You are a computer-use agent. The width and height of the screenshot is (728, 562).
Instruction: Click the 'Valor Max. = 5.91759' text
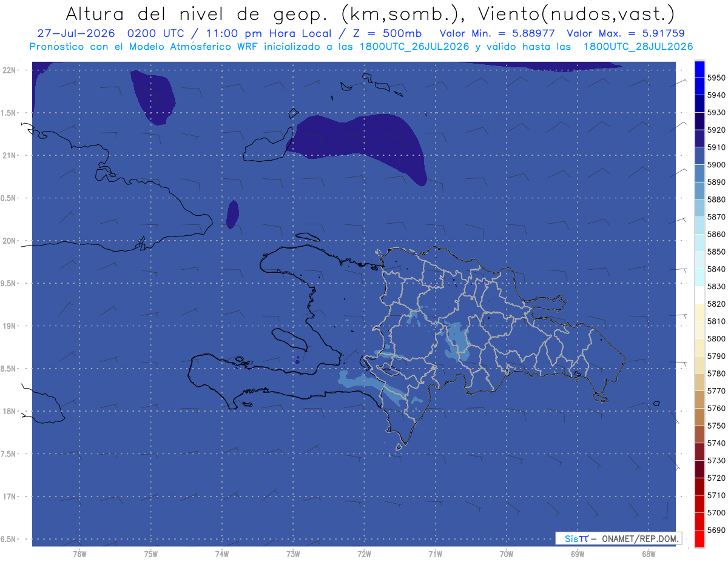click(x=626, y=33)
